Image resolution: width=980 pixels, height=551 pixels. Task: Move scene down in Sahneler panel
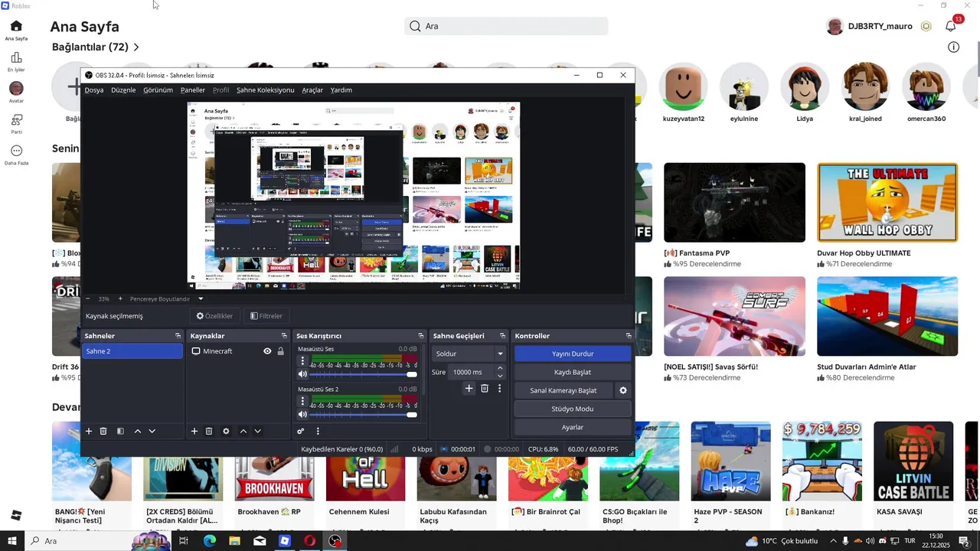click(152, 431)
